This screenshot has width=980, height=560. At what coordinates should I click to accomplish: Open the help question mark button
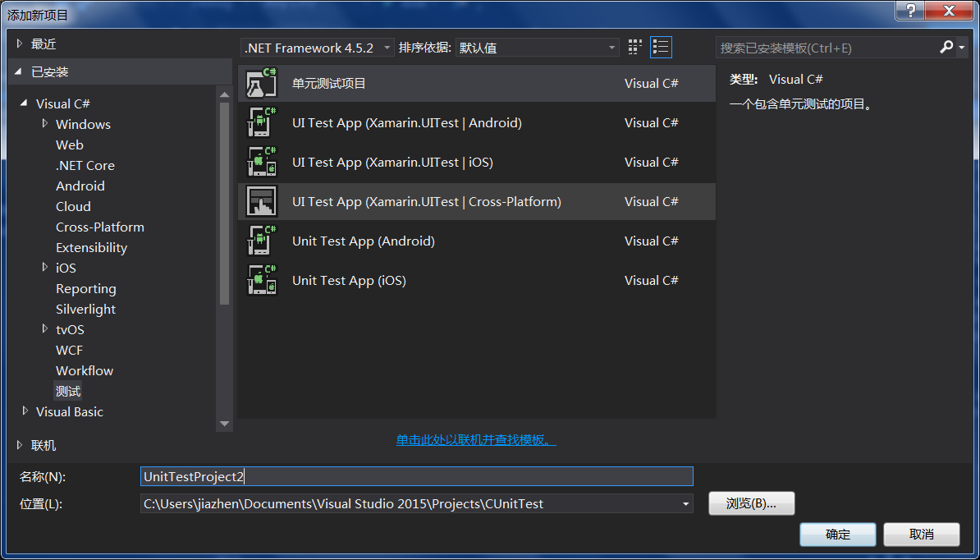point(910,11)
